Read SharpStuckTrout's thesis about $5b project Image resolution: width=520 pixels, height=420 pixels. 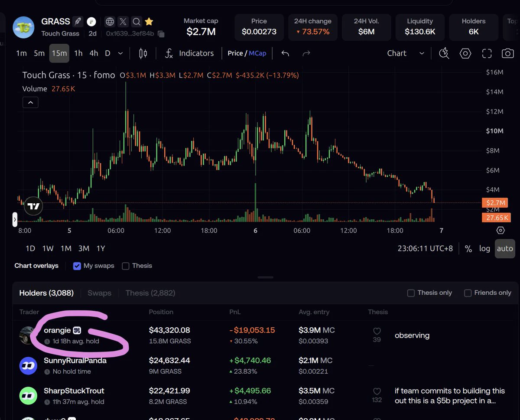pos(450,396)
